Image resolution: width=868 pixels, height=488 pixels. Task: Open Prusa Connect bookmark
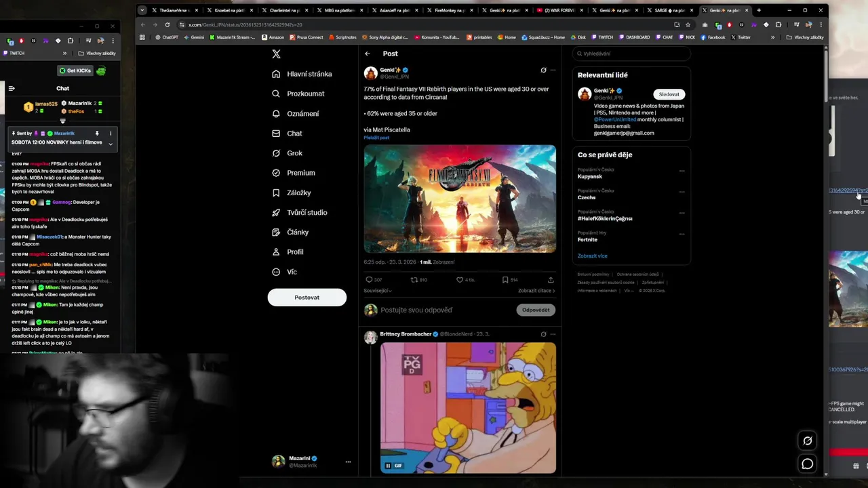[x=307, y=37]
